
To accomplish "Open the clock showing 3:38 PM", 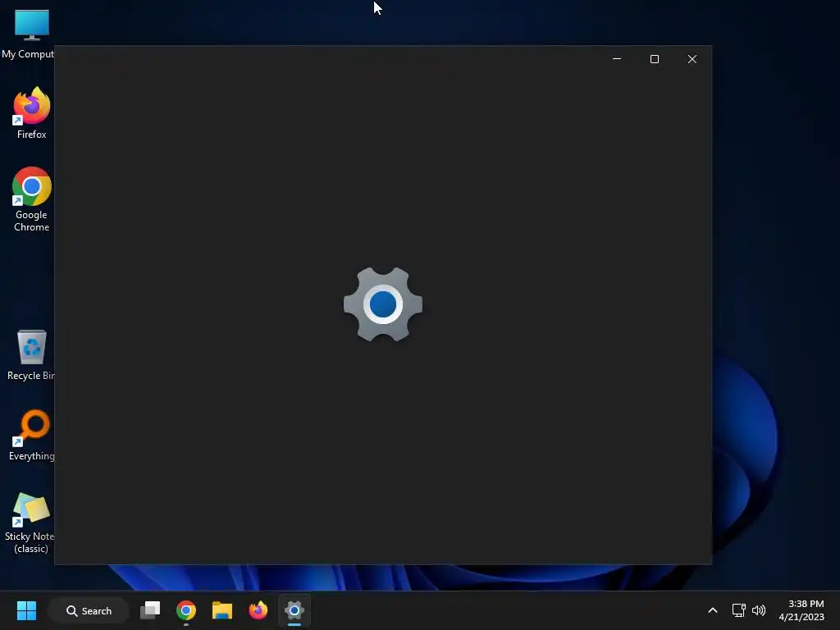I will point(801,610).
